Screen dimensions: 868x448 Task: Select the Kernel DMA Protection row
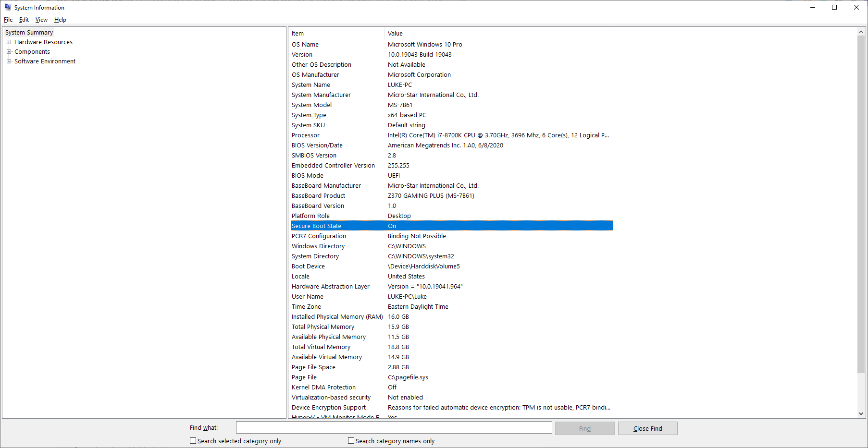(x=452, y=387)
